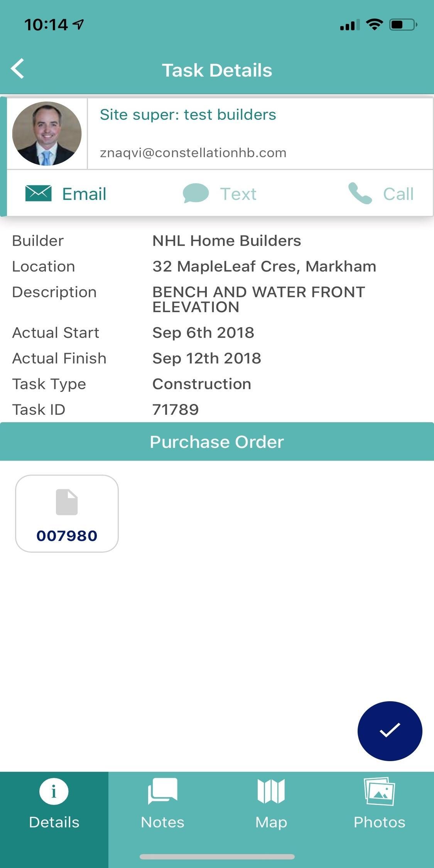
Task: Tap the site super profile photo
Action: tap(47, 133)
